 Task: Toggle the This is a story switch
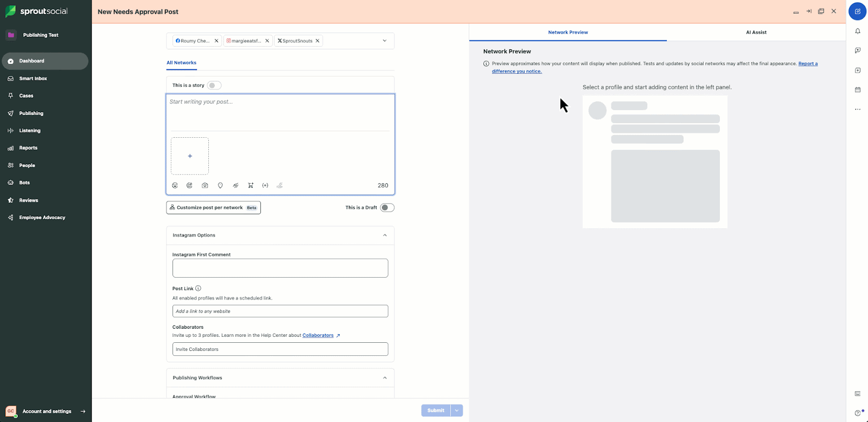[x=214, y=85]
